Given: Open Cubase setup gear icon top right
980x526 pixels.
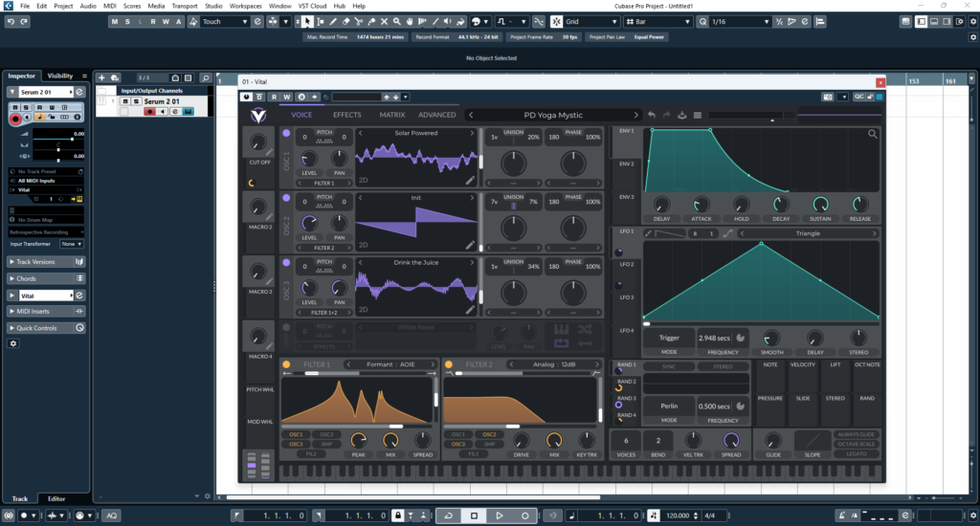Looking at the screenshot, I should coord(972,21).
